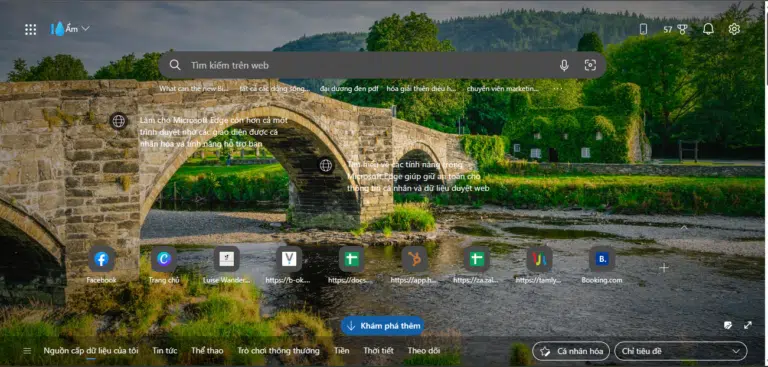
Task: Select the Nguồn cấp dữ liệu của tôi tab
Action: click(x=91, y=351)
